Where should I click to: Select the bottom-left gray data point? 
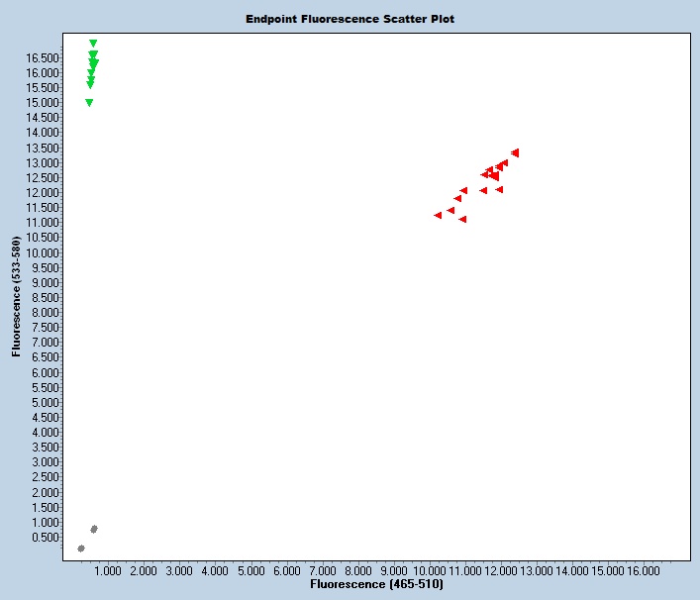tap(81, 548)
